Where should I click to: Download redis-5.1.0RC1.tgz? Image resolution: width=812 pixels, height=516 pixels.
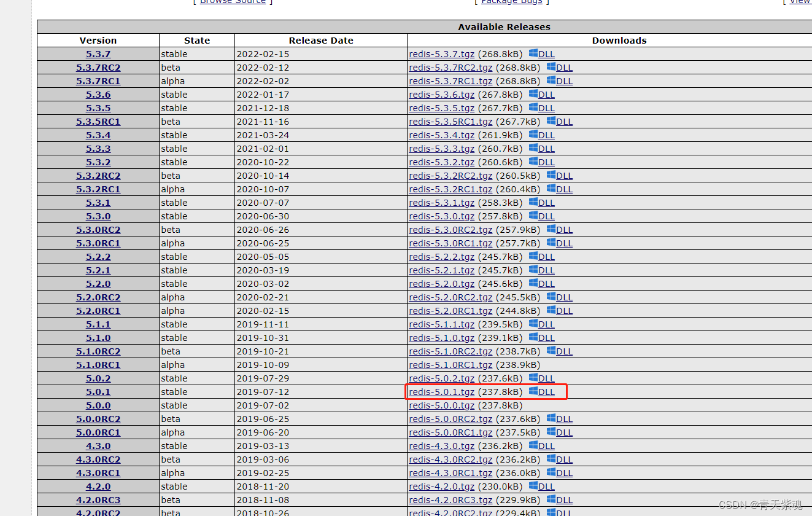click(450, 365)
